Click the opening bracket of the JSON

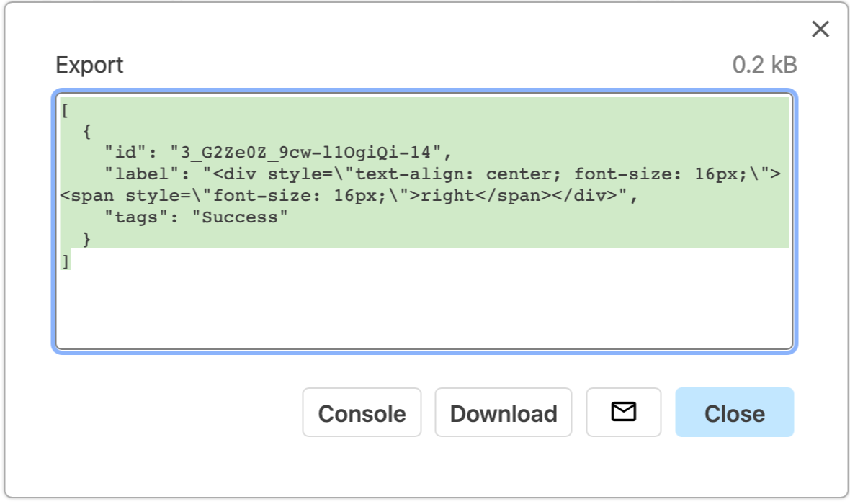coord(66,109)
